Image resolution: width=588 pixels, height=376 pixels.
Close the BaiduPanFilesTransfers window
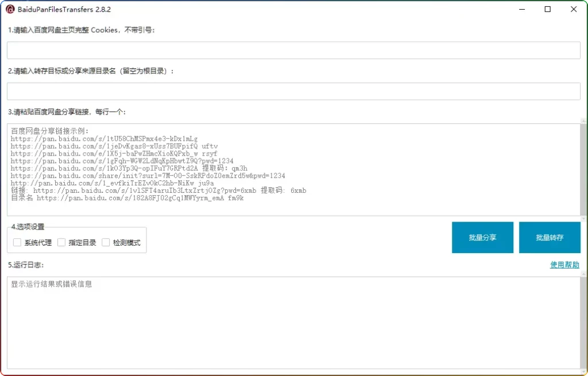tap(574, 9)
